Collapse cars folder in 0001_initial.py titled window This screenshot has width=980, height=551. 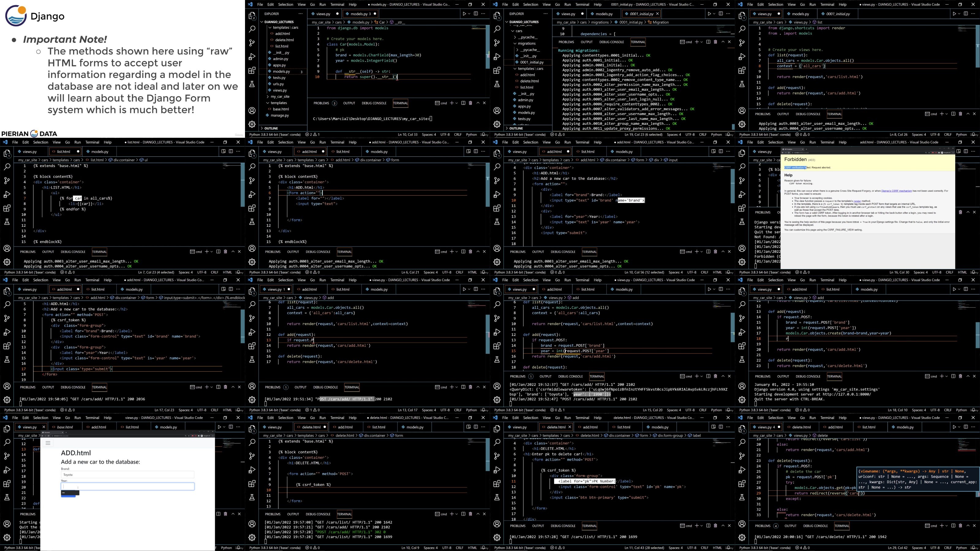pos(513,31)
